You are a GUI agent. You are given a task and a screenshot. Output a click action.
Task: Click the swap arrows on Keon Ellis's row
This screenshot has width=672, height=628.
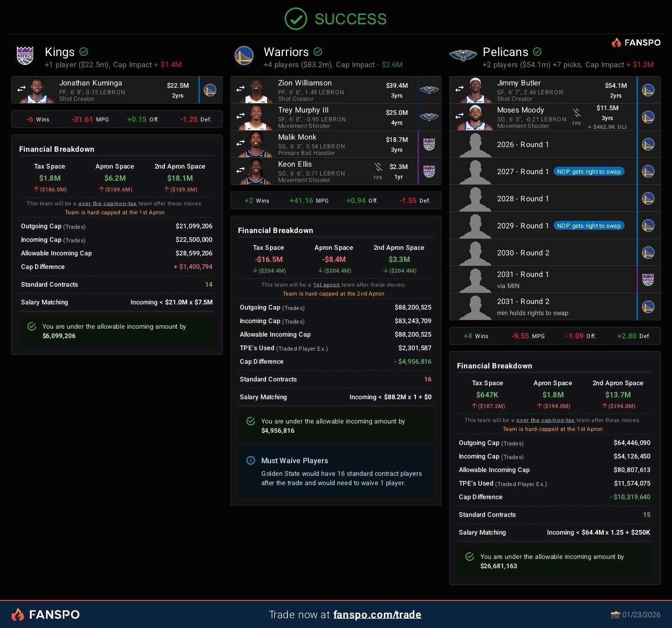(x=240, y=170)
